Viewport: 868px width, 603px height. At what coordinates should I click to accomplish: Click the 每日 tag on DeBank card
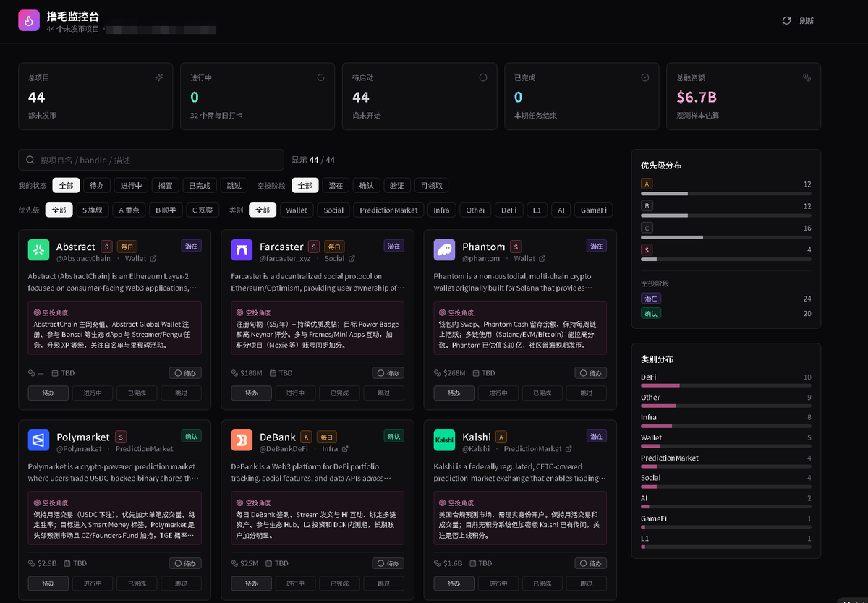(328, 437)
